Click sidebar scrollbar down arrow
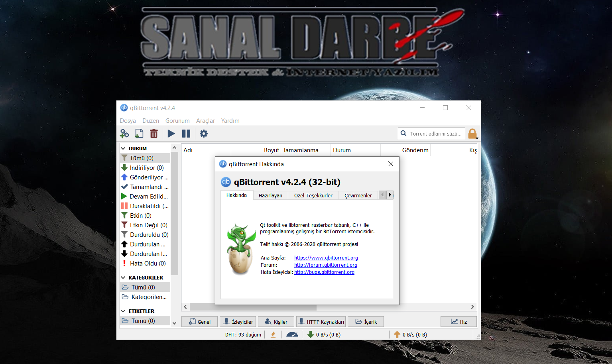Screen dimensions: 612x364 tap(174, 323)
